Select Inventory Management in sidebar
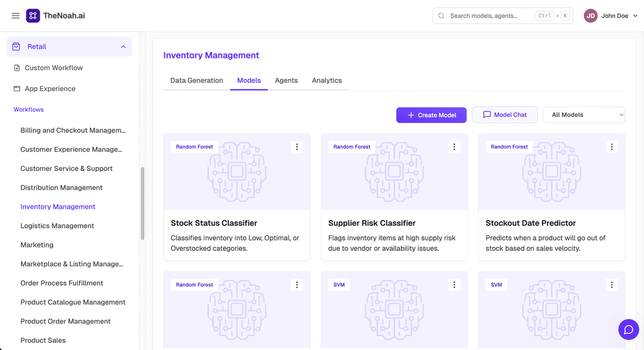This screenshot has height=350, width=644. click(58, 207)
